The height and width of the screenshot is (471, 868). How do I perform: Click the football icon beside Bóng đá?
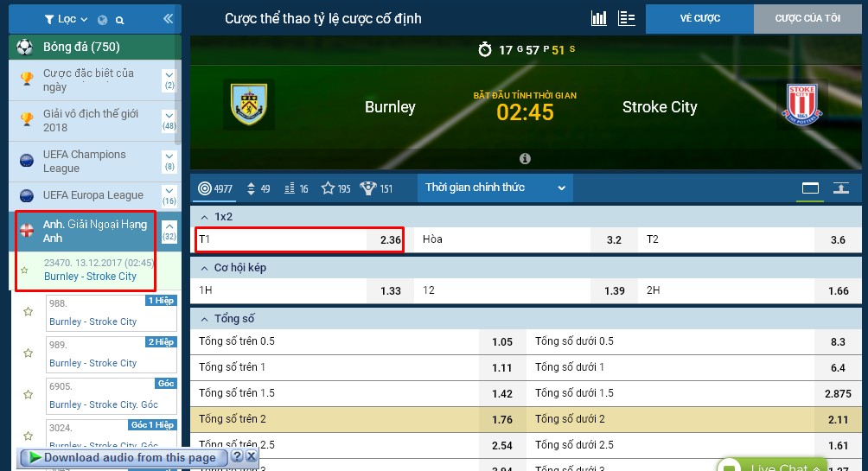coord(25,47)
